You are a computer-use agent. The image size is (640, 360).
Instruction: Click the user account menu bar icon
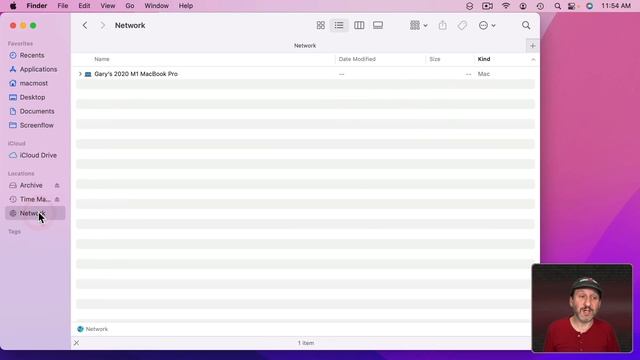[523, 6]
